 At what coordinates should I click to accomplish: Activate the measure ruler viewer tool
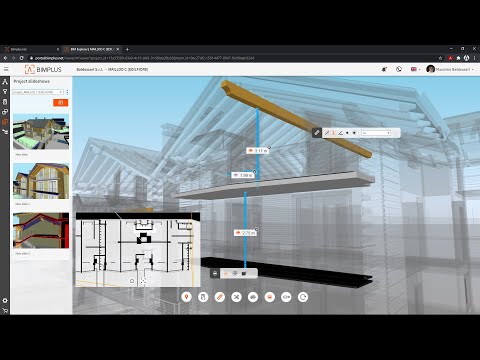(x=220, y=297)
